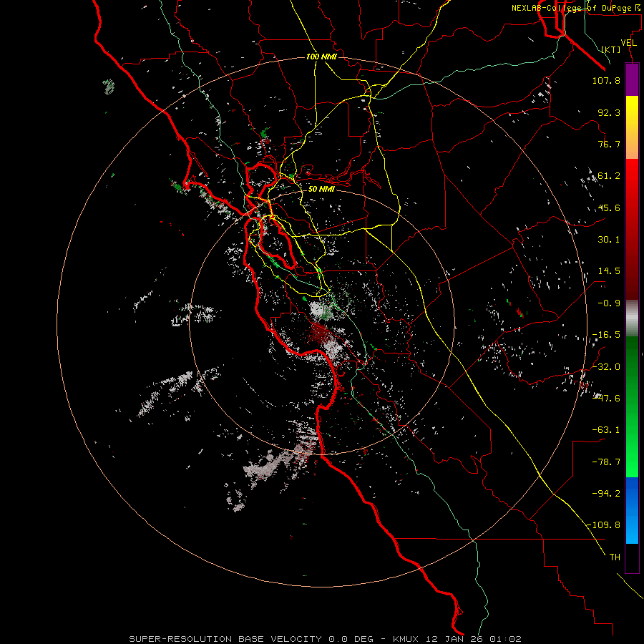Image resolution: width=644 pixels, height=644 pixels.
Task: Click the 50 NMI range ring label
Action: 321,189
